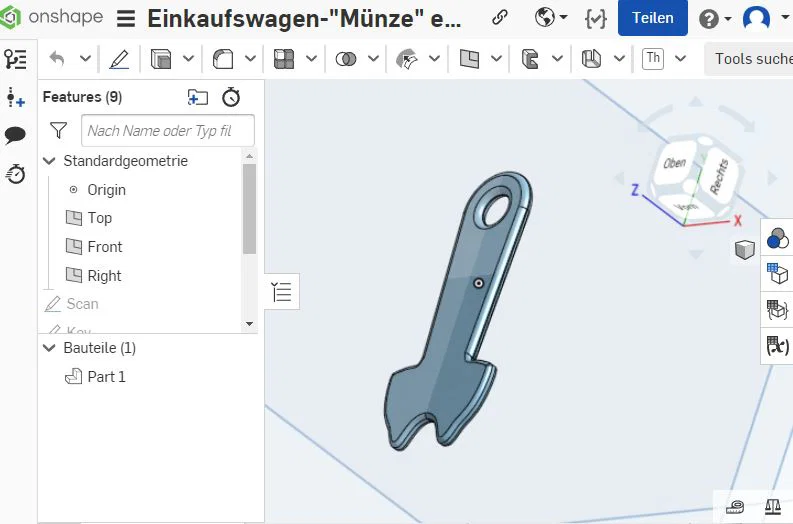This screenshot has height=524, width=793.
Task: Start a new sketch with pencil tool
Action: (x=119, y=59)
